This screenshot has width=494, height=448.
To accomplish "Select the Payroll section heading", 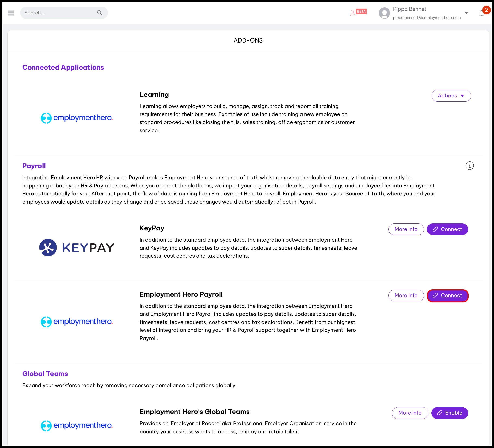I will click(34, 166).
